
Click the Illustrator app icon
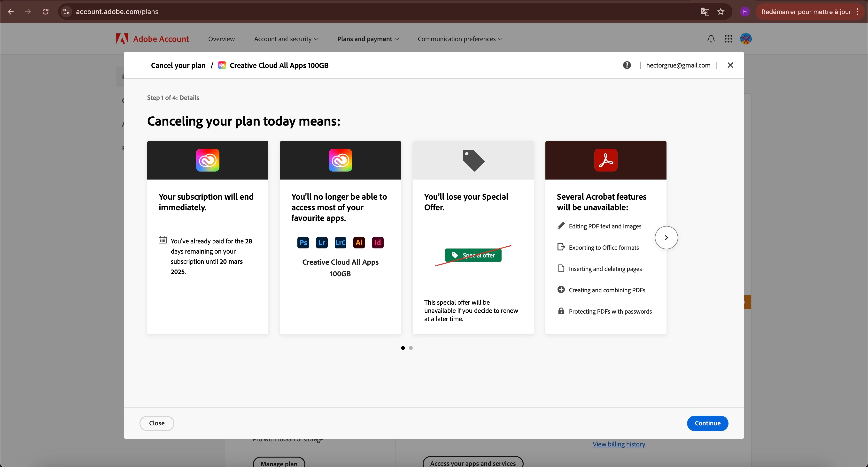359,242
